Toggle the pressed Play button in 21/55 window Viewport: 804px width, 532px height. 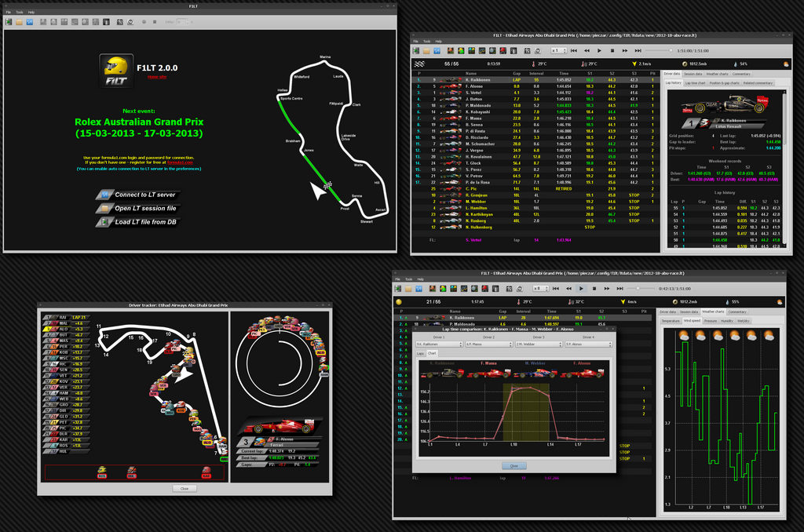(581, 289)
